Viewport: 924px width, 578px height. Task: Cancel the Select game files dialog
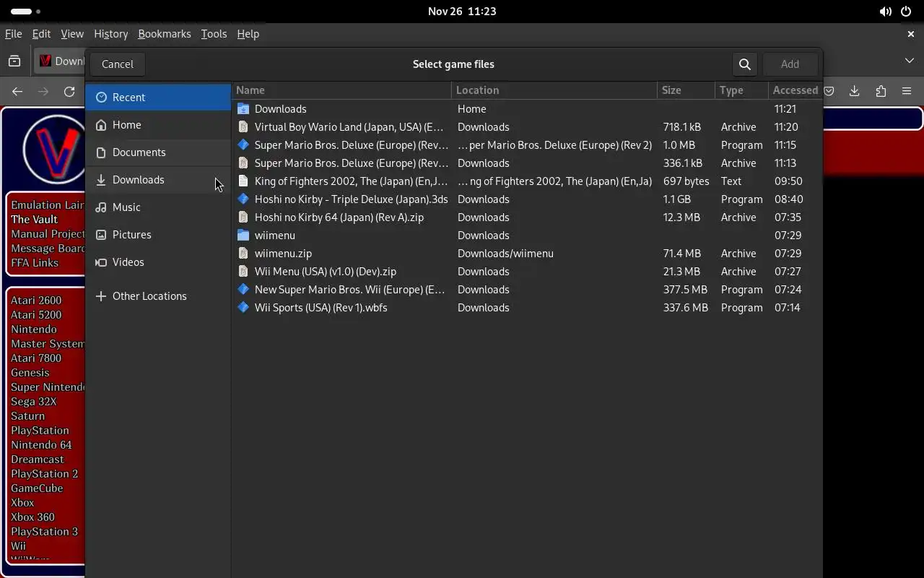[118, 64]
